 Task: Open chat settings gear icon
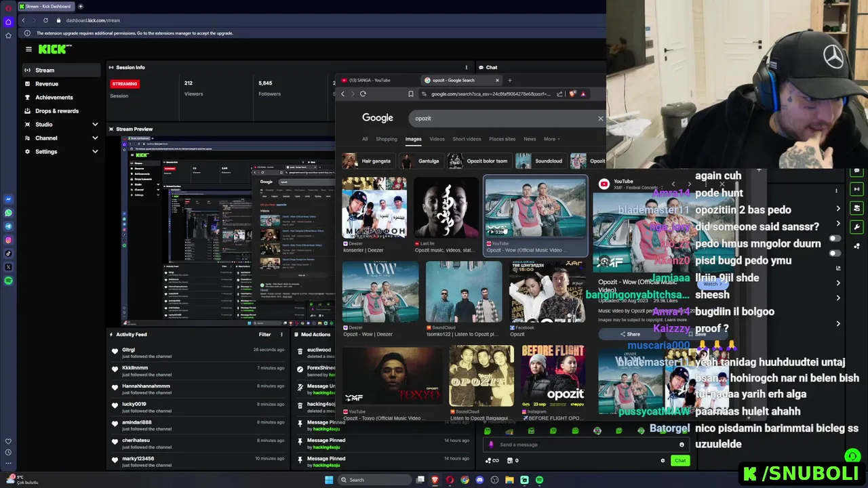(x=663, y=461)
